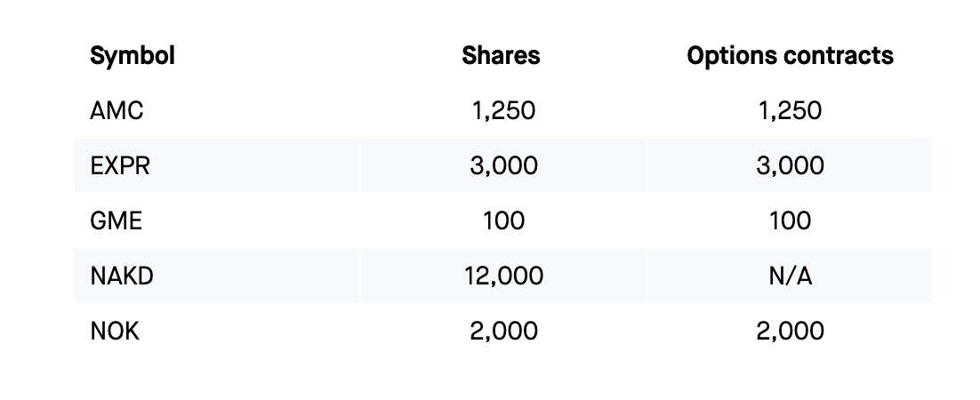Click the N/A options cell for NAKD

click(790, 276)
